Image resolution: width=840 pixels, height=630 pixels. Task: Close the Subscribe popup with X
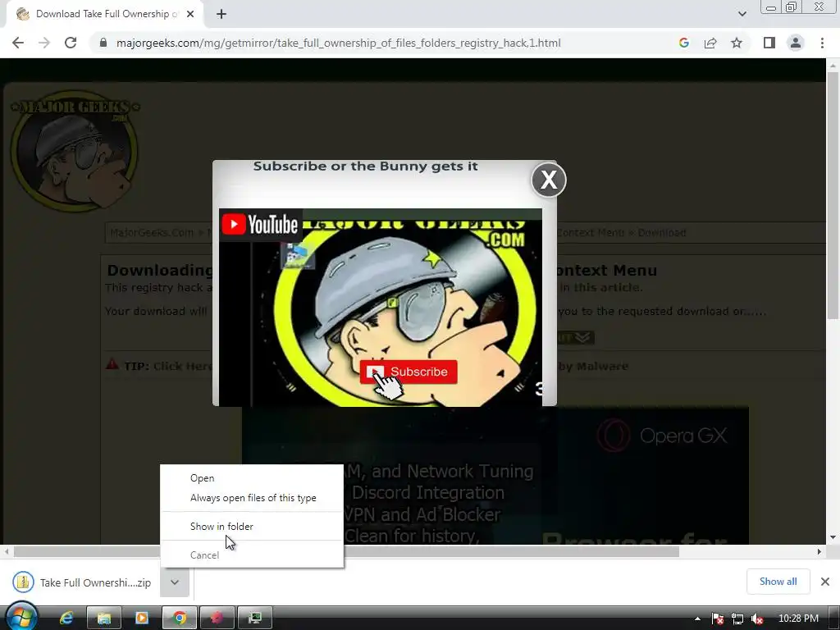coord(549,180)
